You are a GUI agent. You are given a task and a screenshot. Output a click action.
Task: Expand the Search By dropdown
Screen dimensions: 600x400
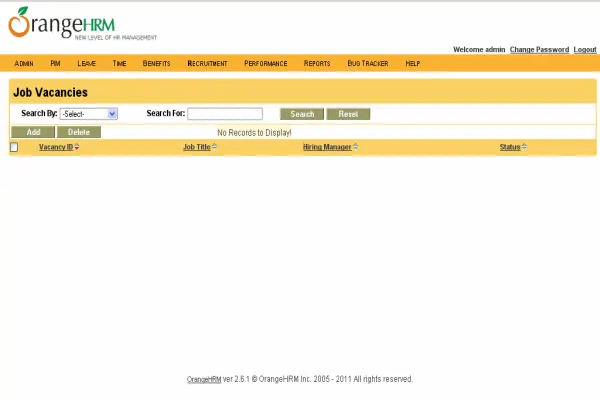[x=89, y=114]
